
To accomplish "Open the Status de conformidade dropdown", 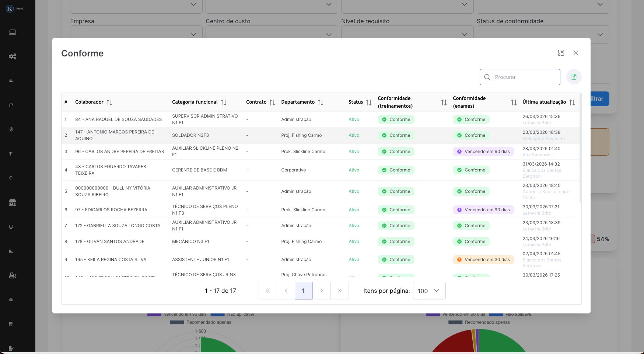I will pyautogui.click(x=543, y=34).
